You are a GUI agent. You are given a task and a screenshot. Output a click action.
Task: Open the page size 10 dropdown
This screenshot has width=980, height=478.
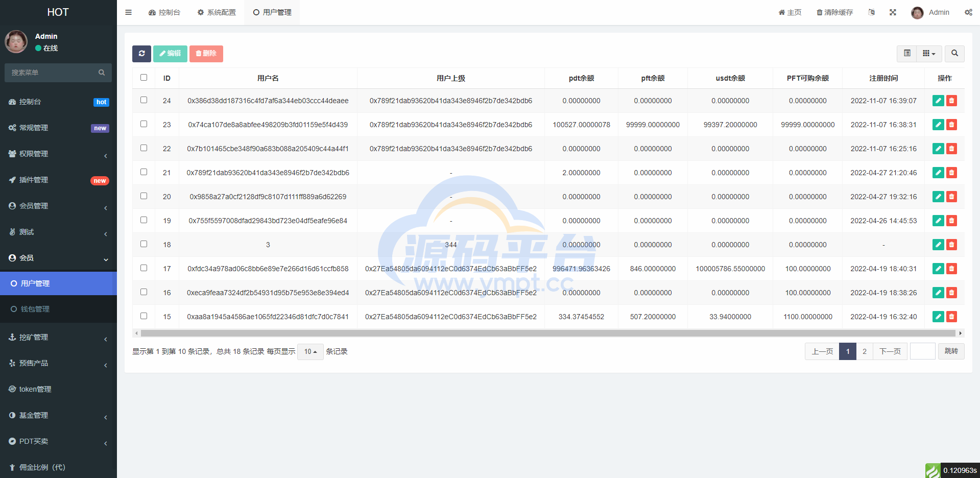tap(310, 351)
